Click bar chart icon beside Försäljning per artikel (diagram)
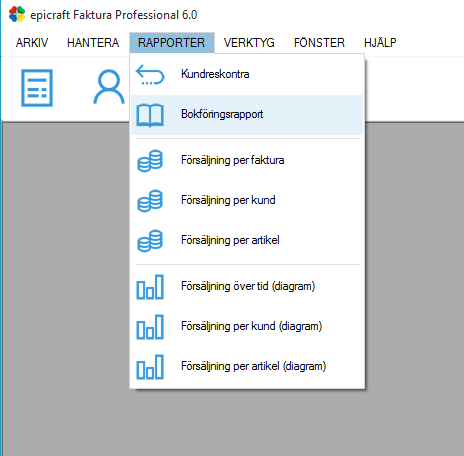 [x=150, y=367]
